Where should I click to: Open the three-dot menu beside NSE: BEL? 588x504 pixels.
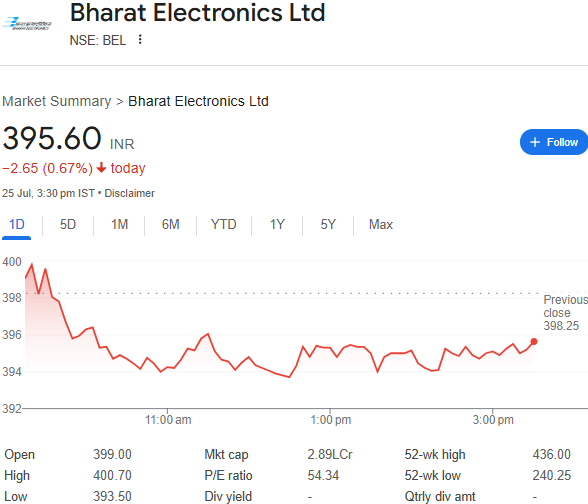pos(140,39)
